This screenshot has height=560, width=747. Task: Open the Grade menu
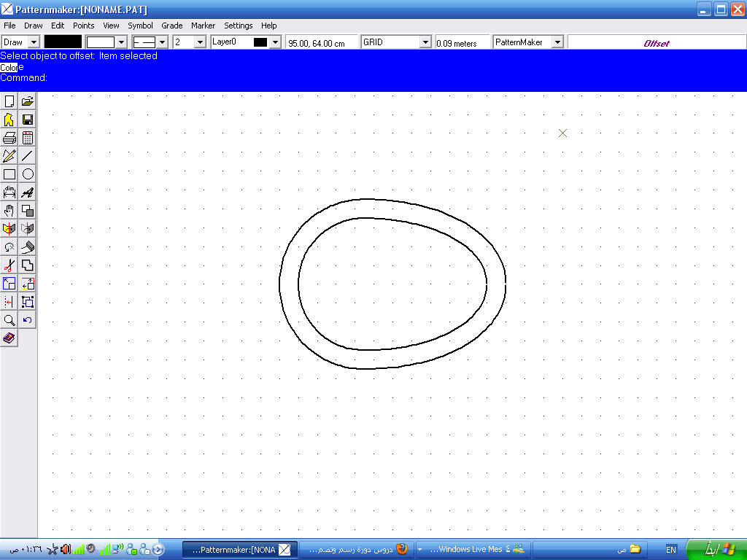pyautogui.click(x=172, y=26)
